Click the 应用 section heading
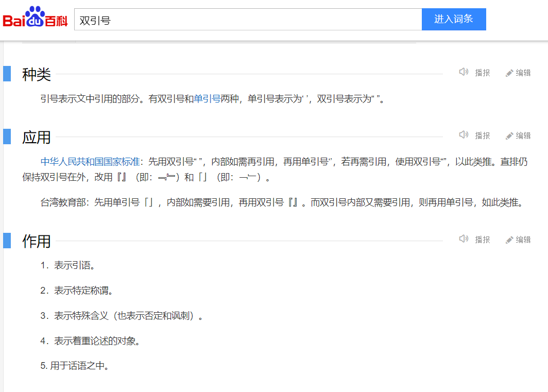This screenshot has width=548, height=392. pos(37,138)
